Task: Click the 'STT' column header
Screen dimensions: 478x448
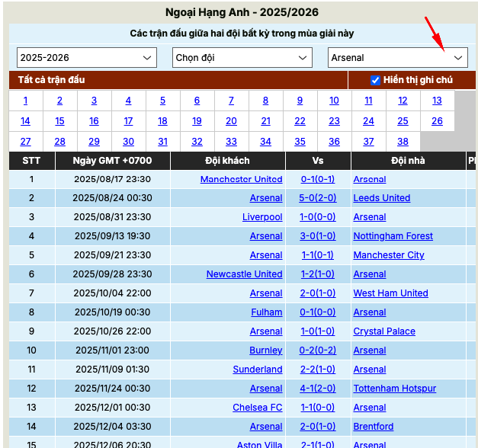Action: pos(31,161)
